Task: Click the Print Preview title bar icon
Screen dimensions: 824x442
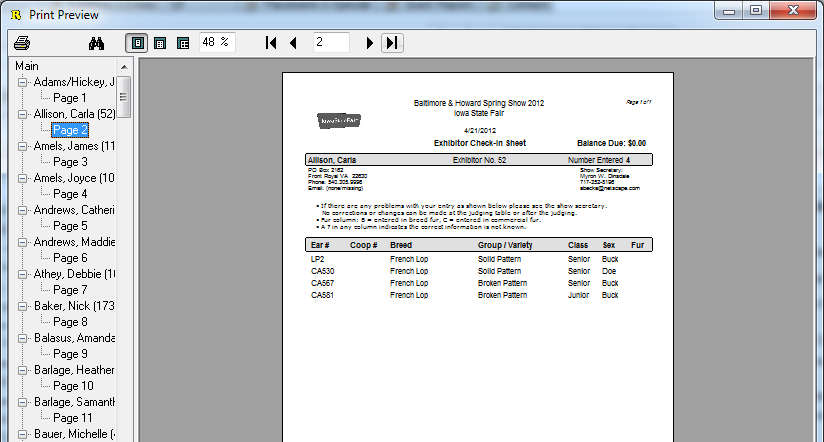Action: click(x=16, y=15)
